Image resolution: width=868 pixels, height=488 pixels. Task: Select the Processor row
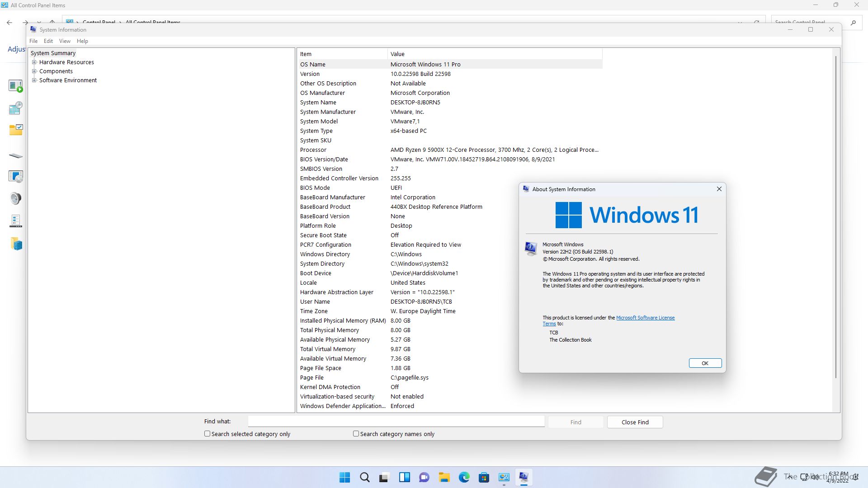click(450, 150)
